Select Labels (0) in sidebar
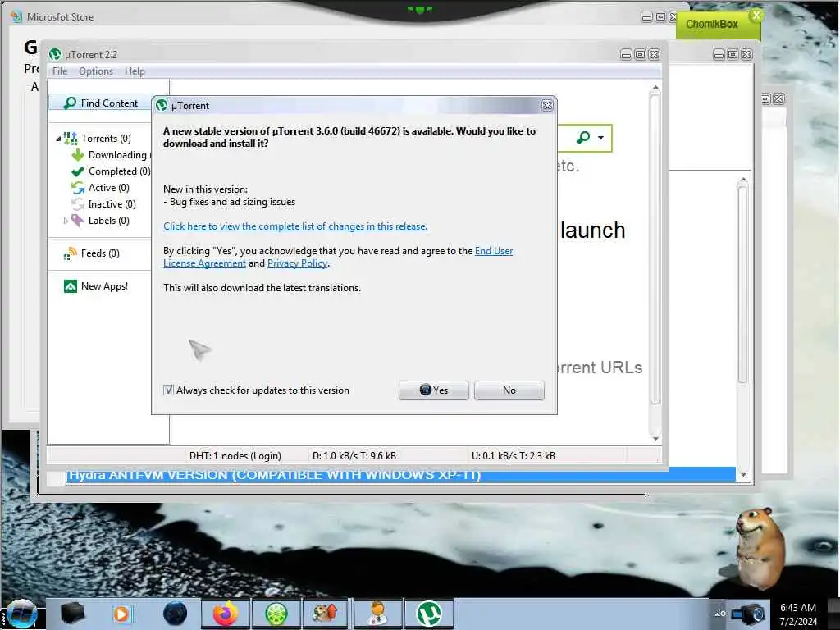 (x=109, y=220)
